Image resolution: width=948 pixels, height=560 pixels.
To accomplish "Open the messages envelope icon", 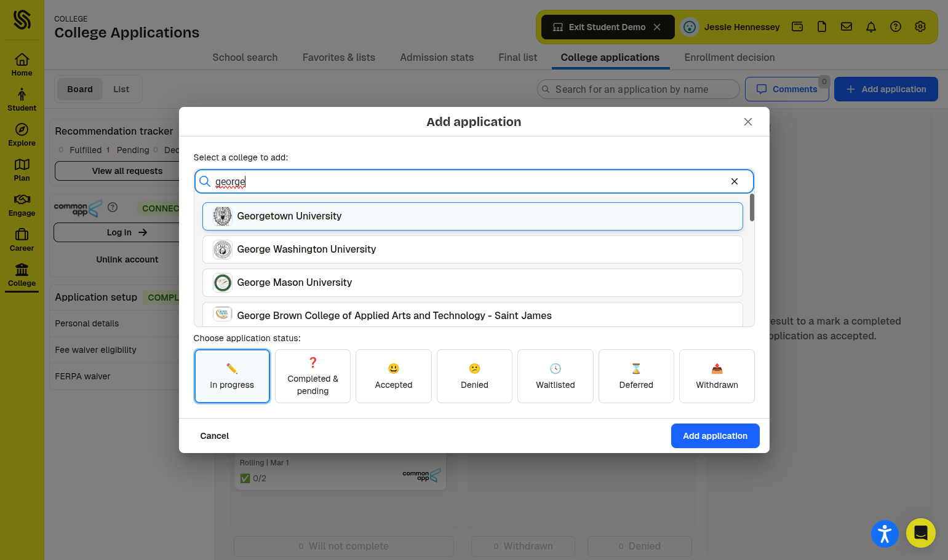I will [x=846, y=26].
